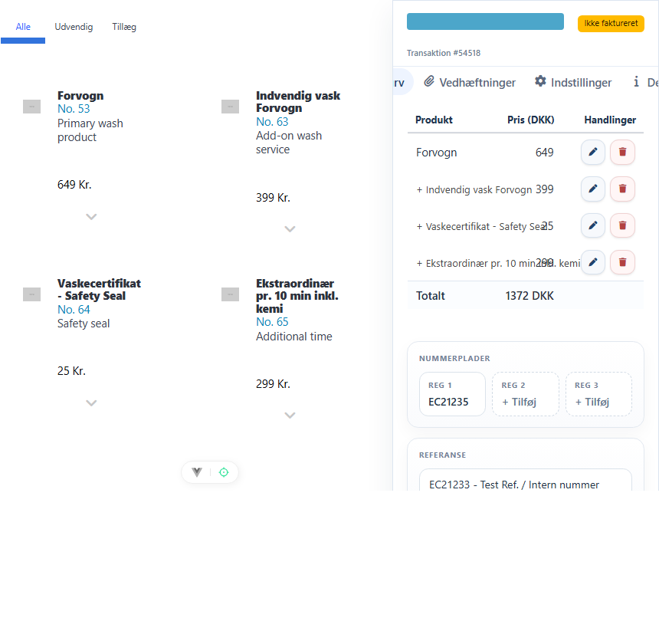Expand the Vaskecertifikat - Safety Seal card chevron
The height and width of the screenshot is (644, 659).
tap(91, 403)
